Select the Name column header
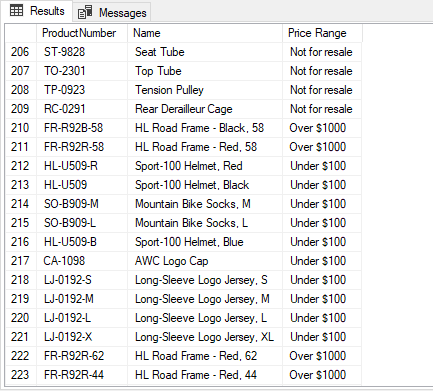Image resolution: width=433 pixels, height=391 pixels. 205,33
